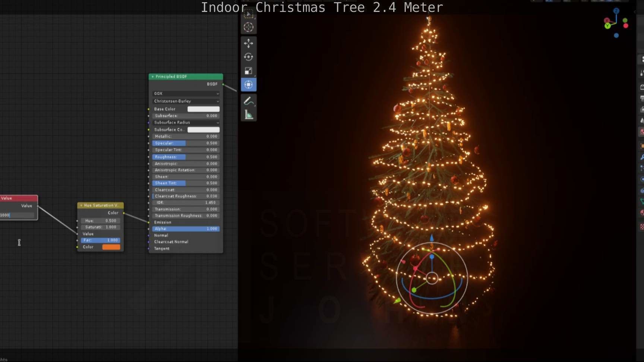Screen dimensions: 644x362
Task: Open the Christensen-Burley subsurface method dropdown
Action: [x=186, y=101]
